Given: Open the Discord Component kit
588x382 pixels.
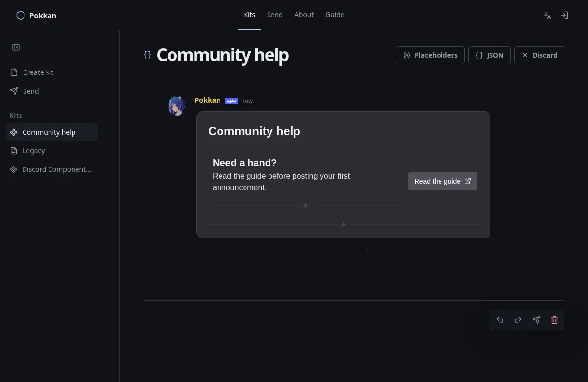Looking at the screenshot, I should click(x=52, y=169).
